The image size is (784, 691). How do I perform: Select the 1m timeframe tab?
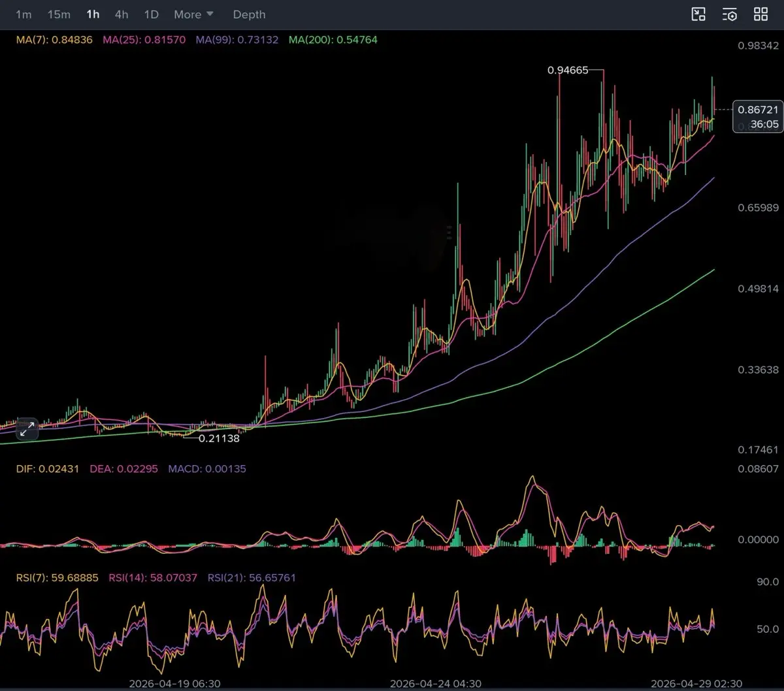coord(24,14)
